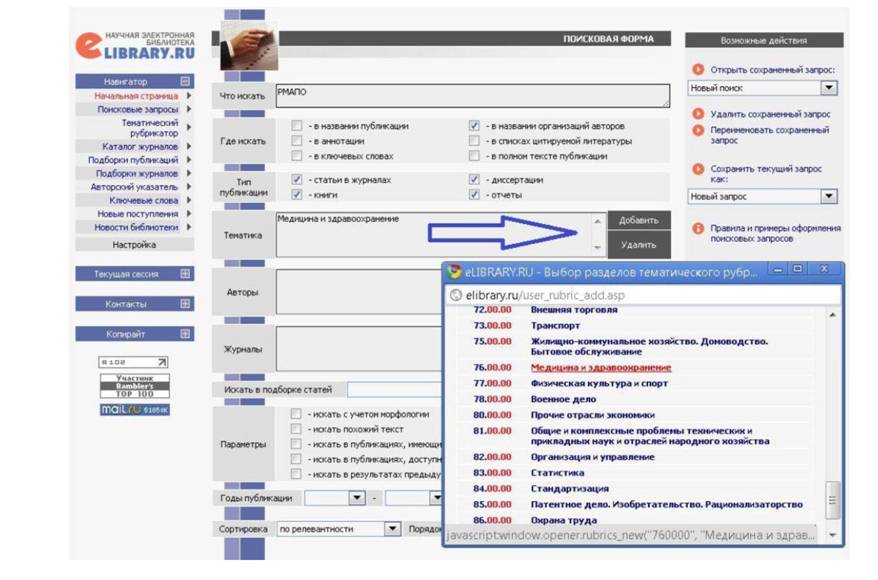878x580 pixels.
Task: Open Каталог журналов in the navigator menu
Action: tap(139, 147)
